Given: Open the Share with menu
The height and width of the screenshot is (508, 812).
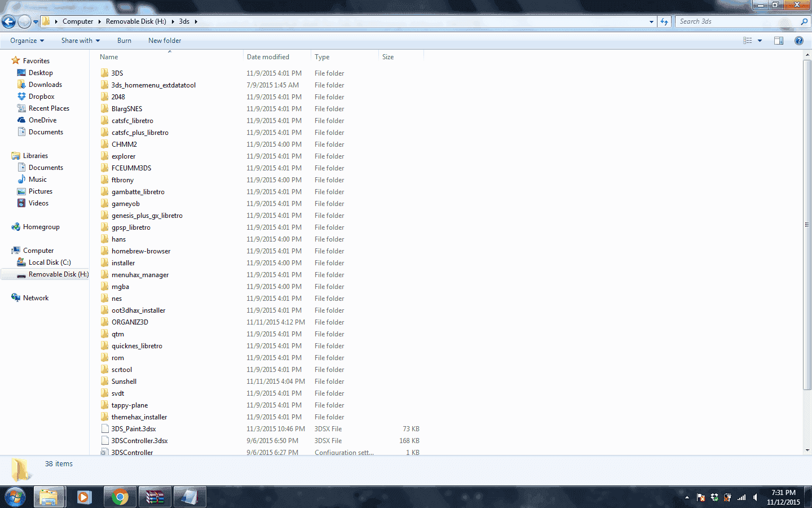Looking at the screenshot, I should click(x=81, y=41).
